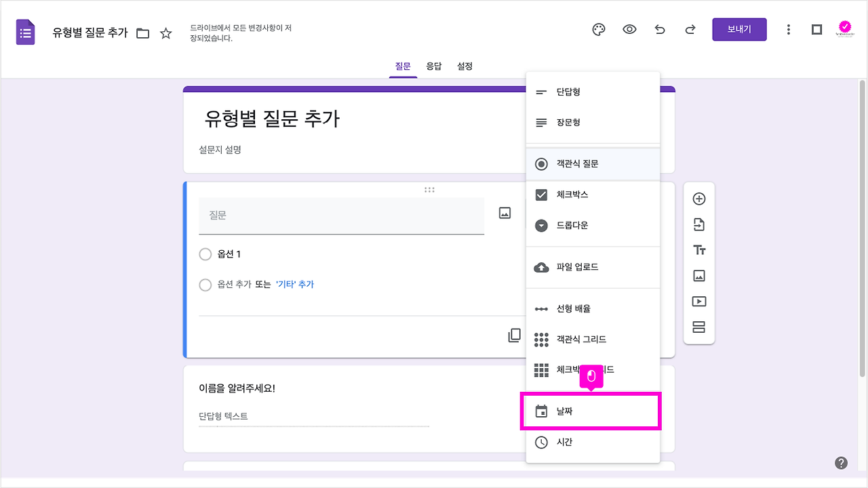This screenshot has height=488, width=868.
Task: Star the 유형별 질문 추가 form
Action: 166,32
